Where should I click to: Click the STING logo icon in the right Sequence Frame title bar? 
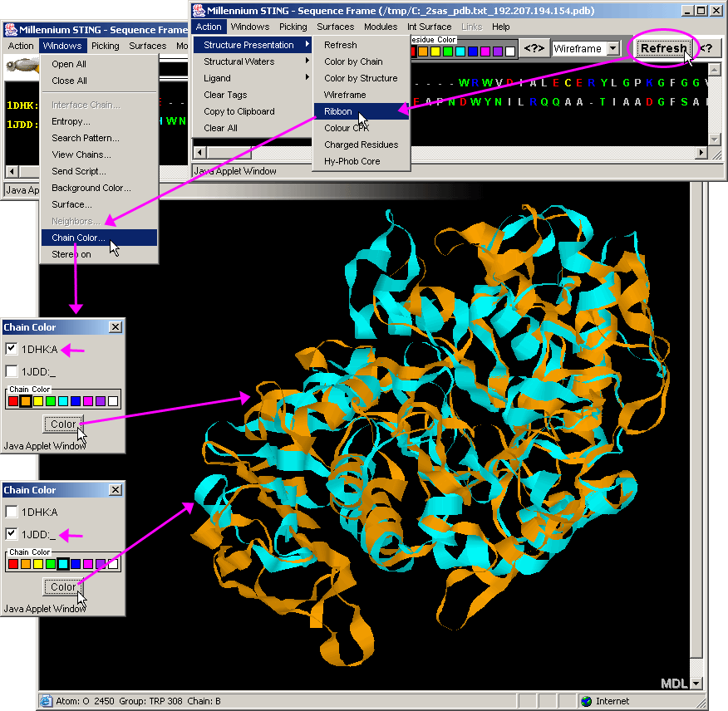(199, 11)
